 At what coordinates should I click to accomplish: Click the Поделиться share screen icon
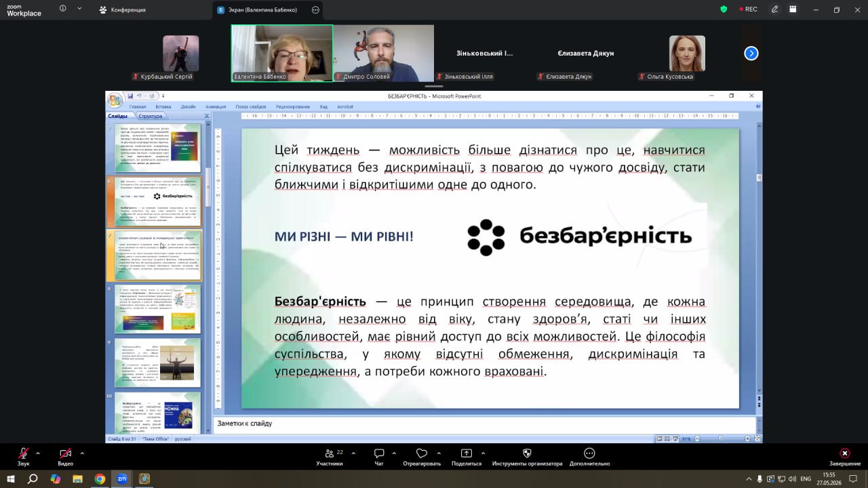[x=467, y=453]
